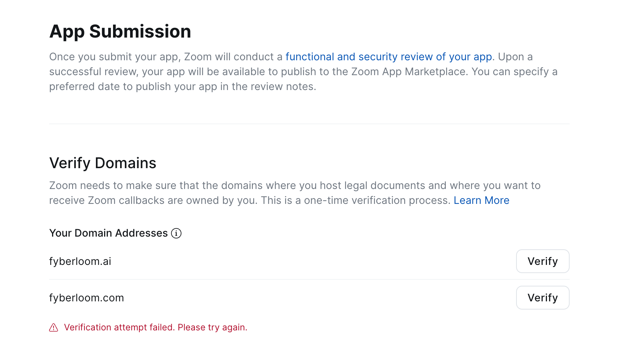The image size is (644, 346).
Task: Open the functional and security review link
Action: [x=389, y=57]
